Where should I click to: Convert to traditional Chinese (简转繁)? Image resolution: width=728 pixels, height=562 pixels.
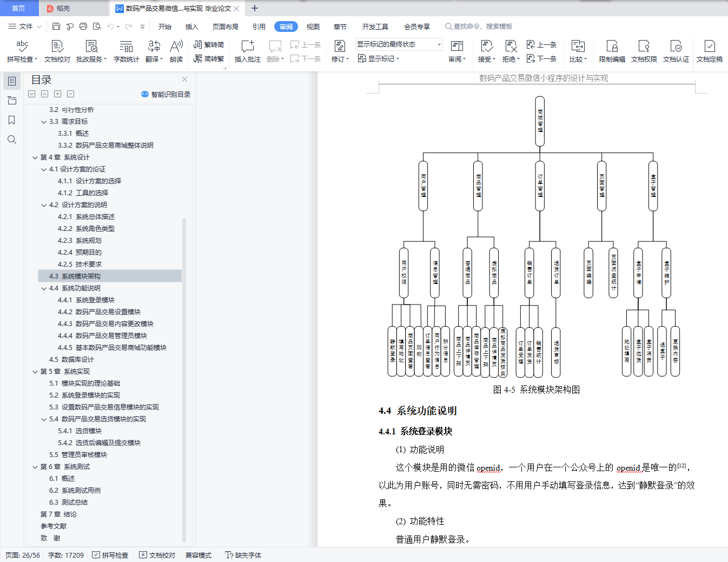pos(209,58)
